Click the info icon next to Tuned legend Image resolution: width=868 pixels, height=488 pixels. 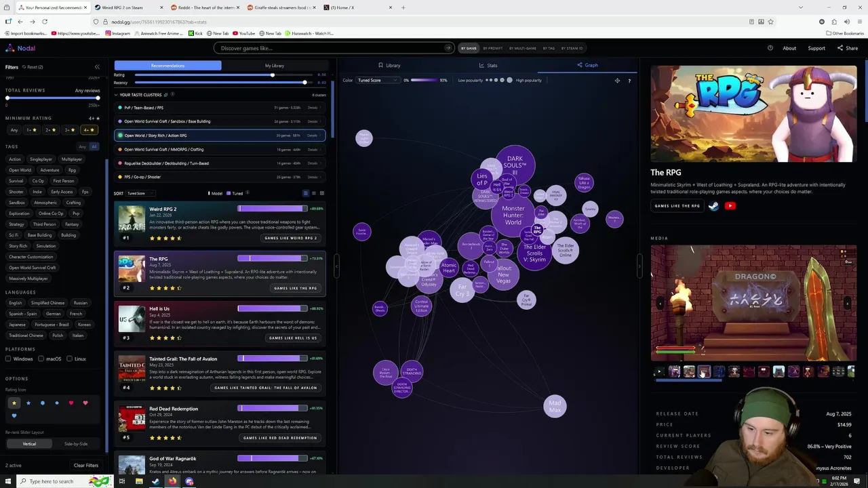click(x=247, y=193)
